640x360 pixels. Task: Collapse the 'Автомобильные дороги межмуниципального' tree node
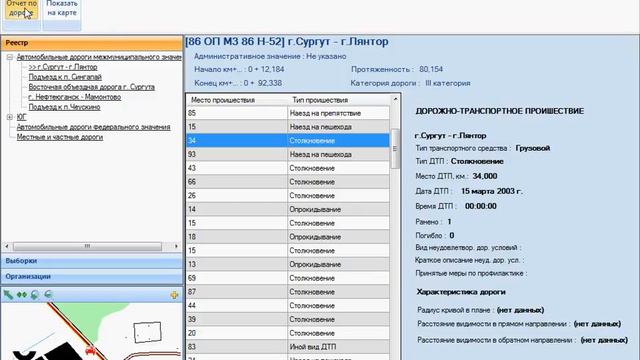coord(10,57)
